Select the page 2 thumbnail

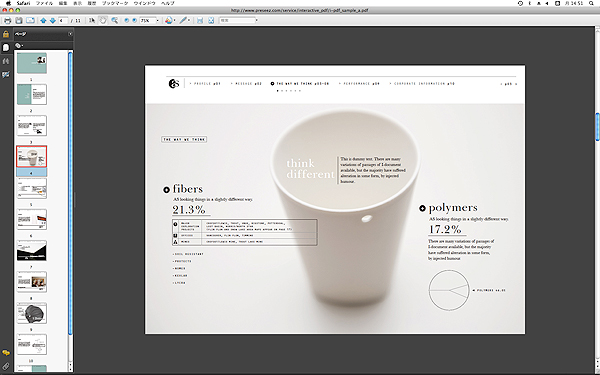click(32, 95)
